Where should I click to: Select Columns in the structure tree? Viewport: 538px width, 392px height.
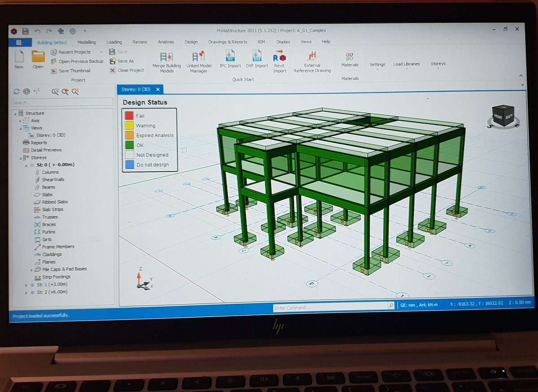tap(50, 172)
